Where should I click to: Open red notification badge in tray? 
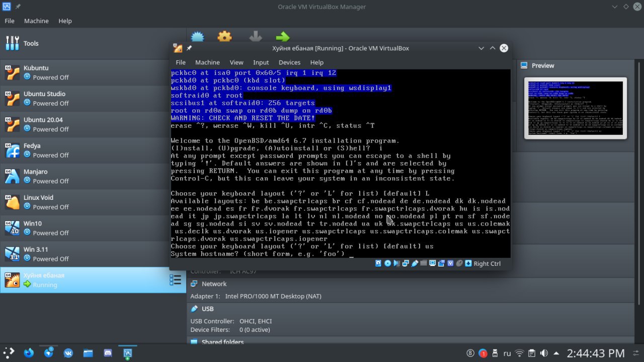point(482,353)
